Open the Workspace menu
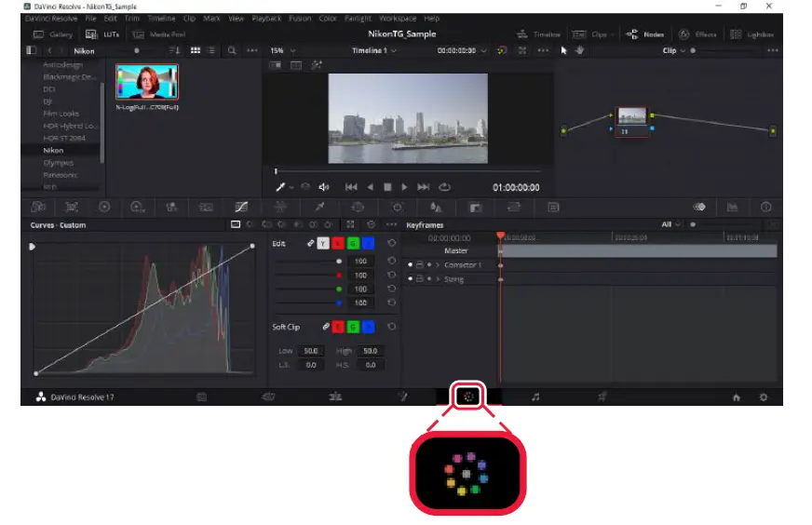The width and height of the screenshot is (812, 525). pos(398,18)
